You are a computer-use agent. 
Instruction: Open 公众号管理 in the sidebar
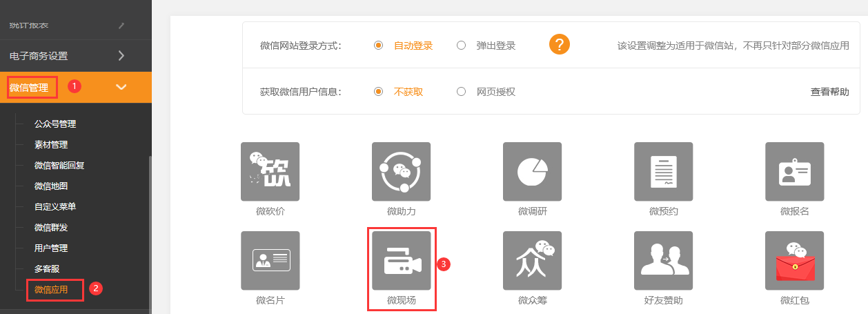(55, 124)
